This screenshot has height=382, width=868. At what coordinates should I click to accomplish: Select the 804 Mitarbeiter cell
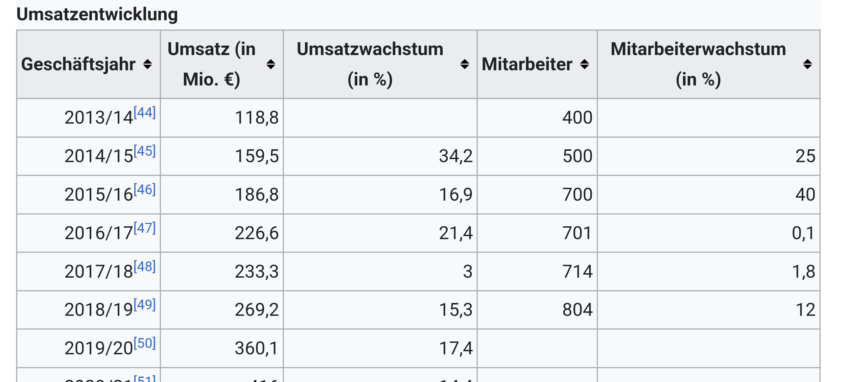pos(577,310)
